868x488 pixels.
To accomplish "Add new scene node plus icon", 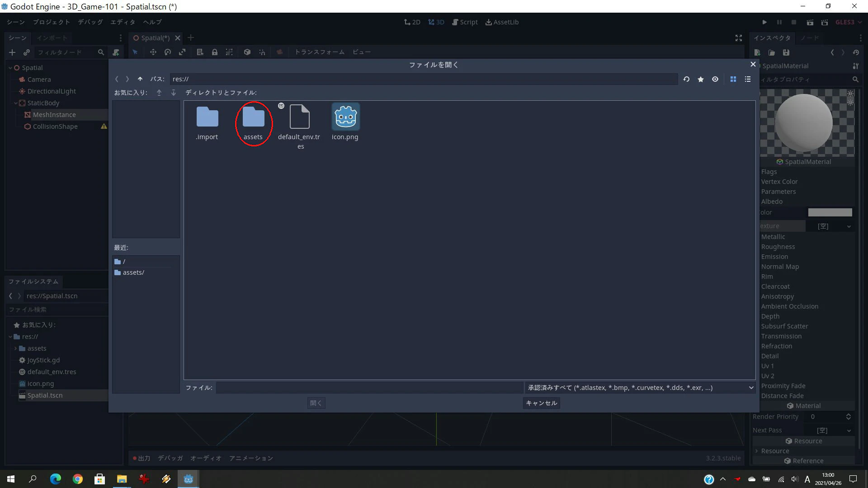I will pyautogui.click(x=12, y=52).
